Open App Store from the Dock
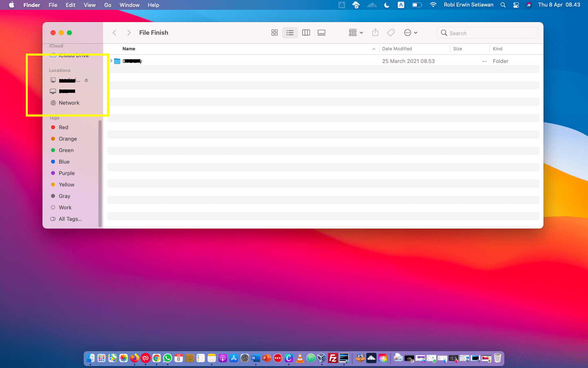Image resolution: width=588 pixels, height=368 pixels. [234, 358]
